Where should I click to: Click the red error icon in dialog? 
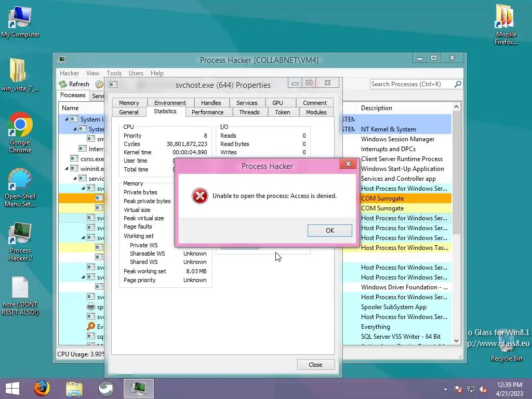tap(200, 196)
